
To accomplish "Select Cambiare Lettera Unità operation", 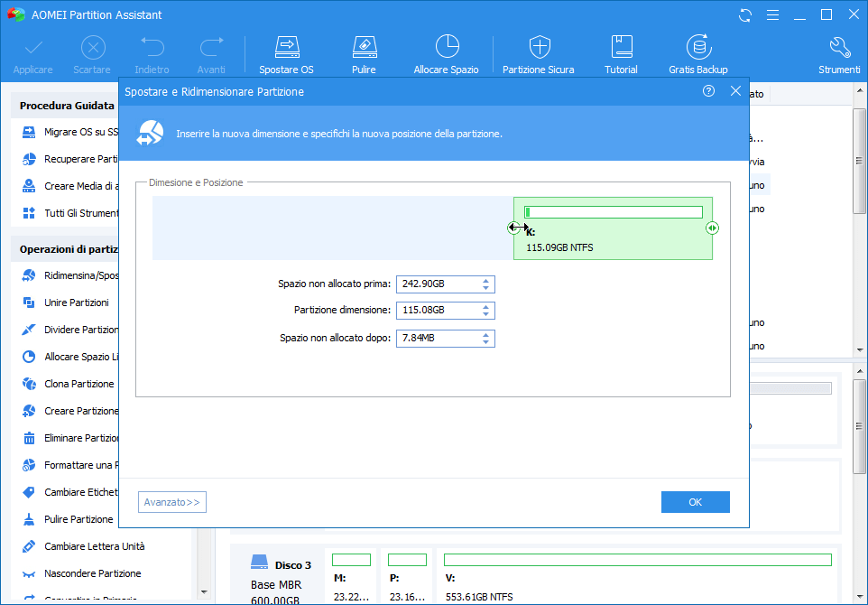I will (x=83, y=546).
